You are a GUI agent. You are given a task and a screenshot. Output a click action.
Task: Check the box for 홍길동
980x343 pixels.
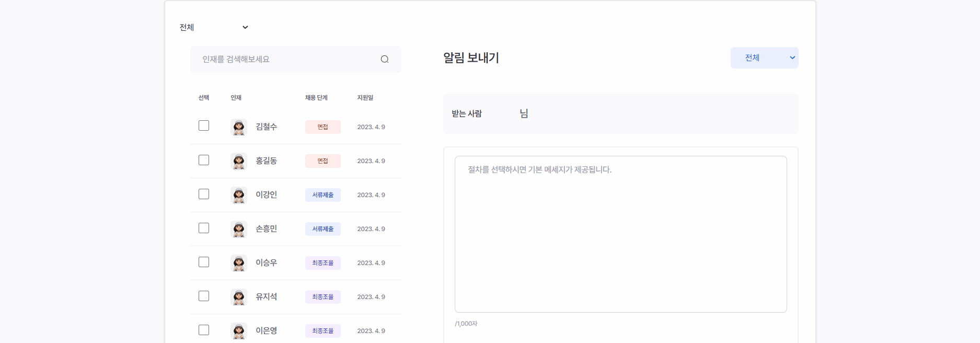(x=204, y=160)
